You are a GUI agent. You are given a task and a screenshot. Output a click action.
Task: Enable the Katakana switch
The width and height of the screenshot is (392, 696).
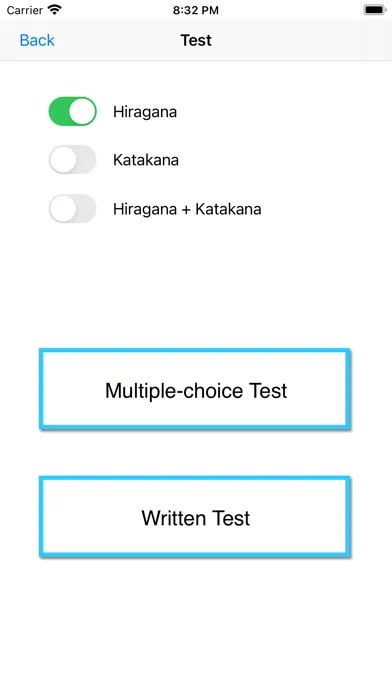tap(72, 160)
